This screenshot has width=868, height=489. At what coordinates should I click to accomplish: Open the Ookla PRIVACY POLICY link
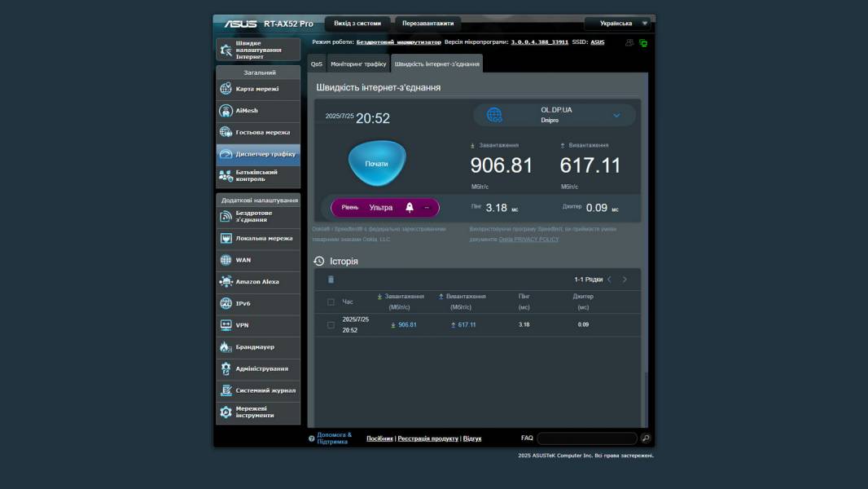pos(528,240)
